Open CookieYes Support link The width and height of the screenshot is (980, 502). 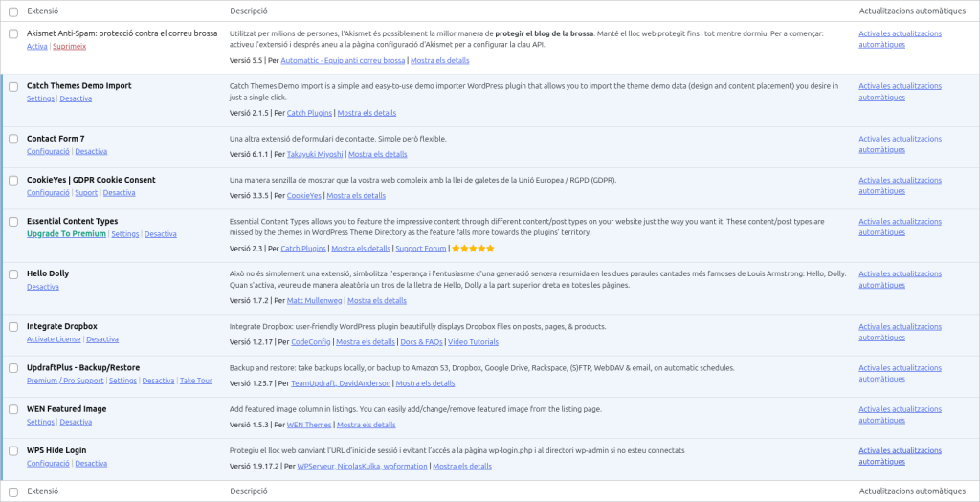[x=86, y=192]
